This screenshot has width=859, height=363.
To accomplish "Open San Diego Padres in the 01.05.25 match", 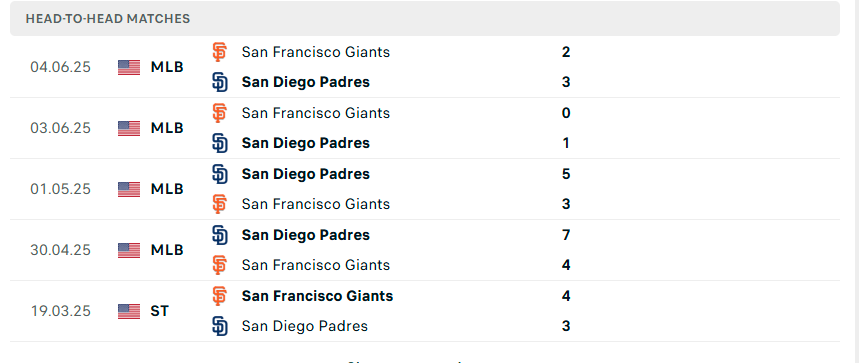I will (306, 174).
